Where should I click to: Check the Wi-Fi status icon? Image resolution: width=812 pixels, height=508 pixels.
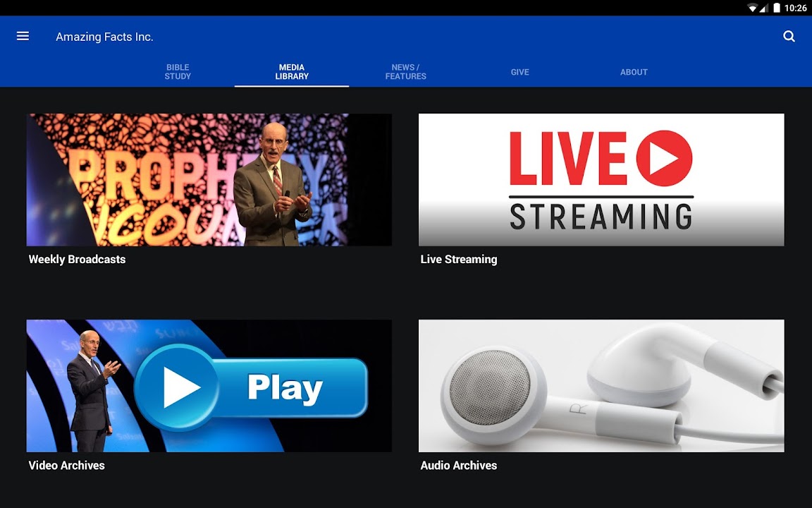pos(753,8)
